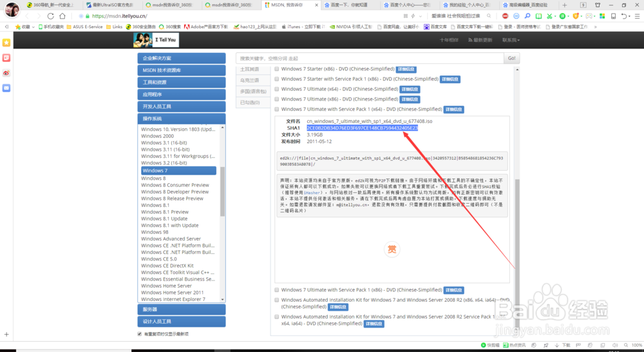This screenshot has height=352, width=644.
Task: Click the browser home icon
Action: [x=62, y=16]
